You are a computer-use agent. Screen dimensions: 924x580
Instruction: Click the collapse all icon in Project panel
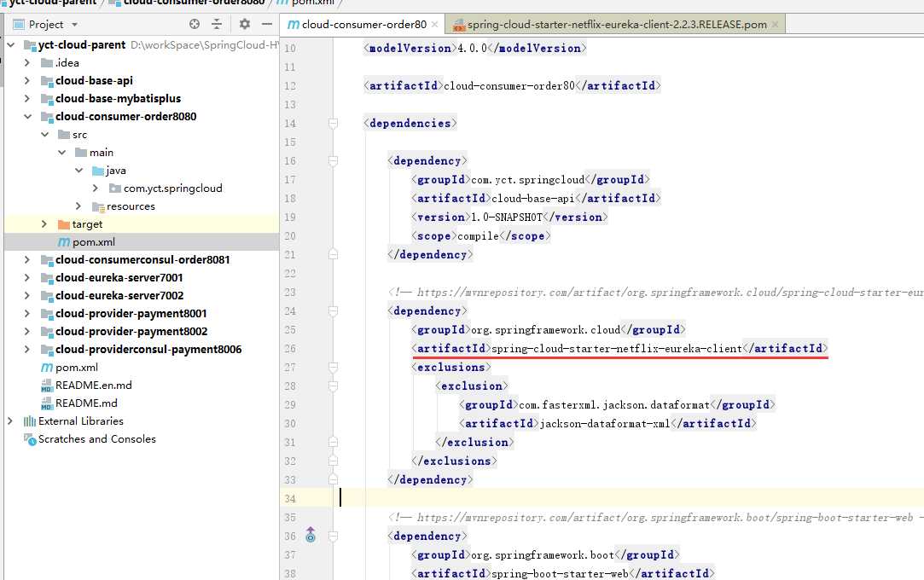(x=217, y=24)
